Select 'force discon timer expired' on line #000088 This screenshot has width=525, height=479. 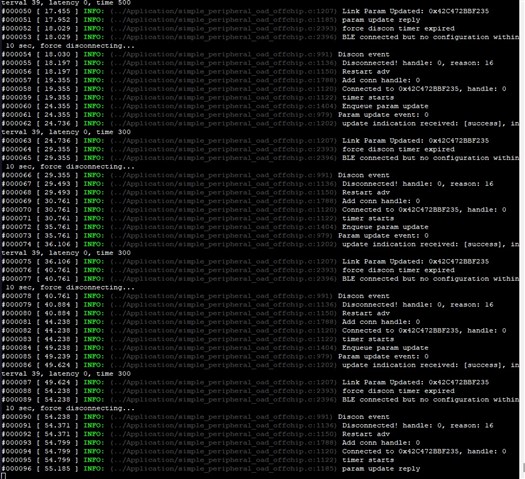click(398, 391)
